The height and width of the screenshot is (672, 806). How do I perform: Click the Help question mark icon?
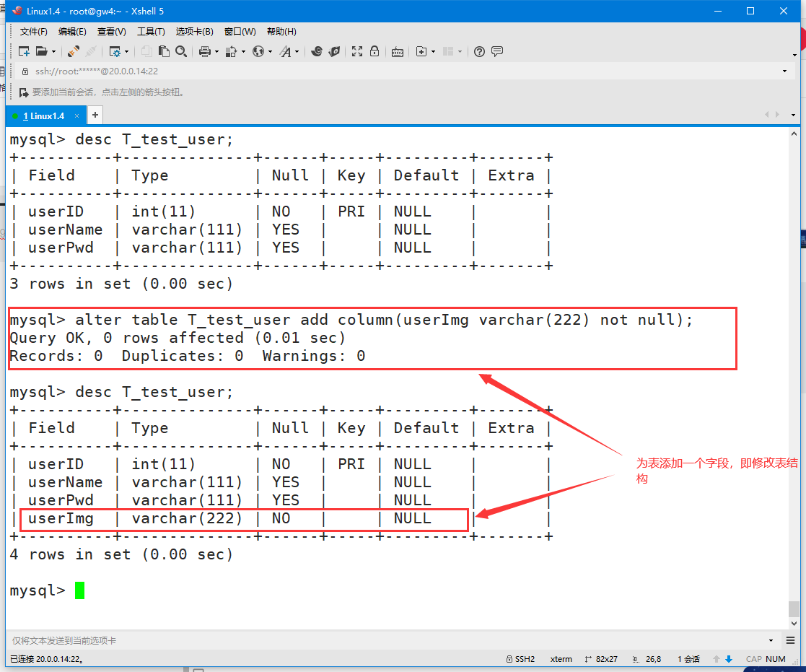[x=479, y=51]
